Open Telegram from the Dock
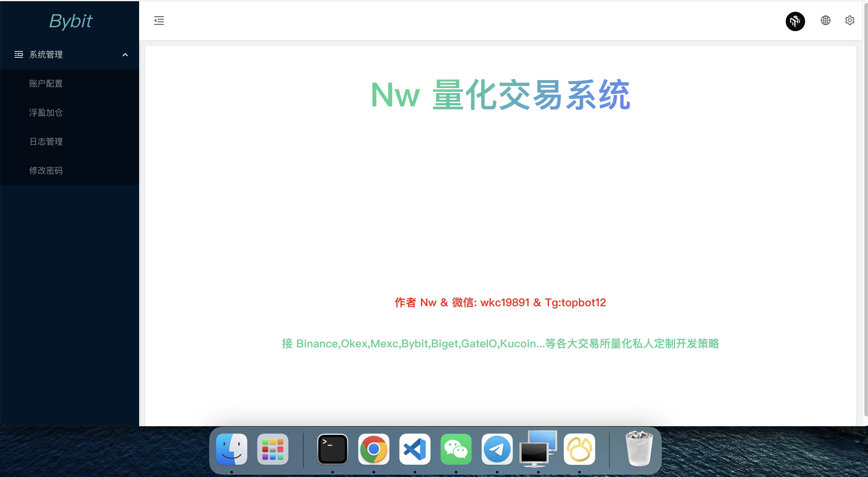 point(497,449)
